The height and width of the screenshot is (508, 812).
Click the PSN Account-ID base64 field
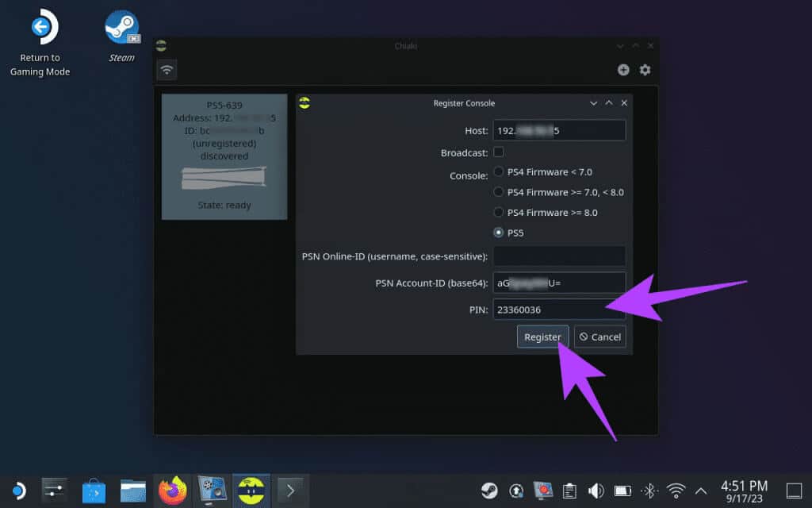(x=559, y=283)
